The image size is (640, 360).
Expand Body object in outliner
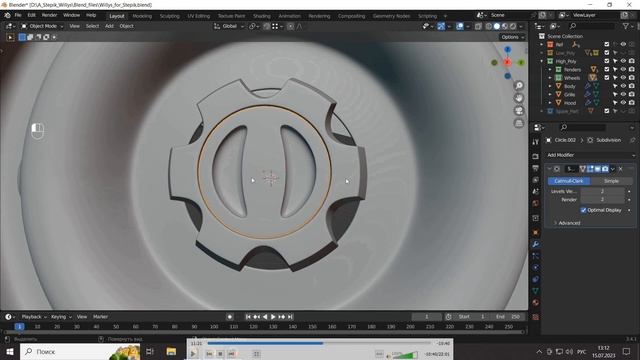coord(550,86)
